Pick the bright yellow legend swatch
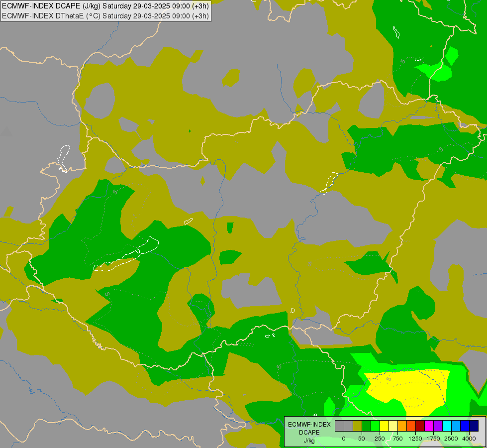 pyautogui.click(x=384, y=426)
